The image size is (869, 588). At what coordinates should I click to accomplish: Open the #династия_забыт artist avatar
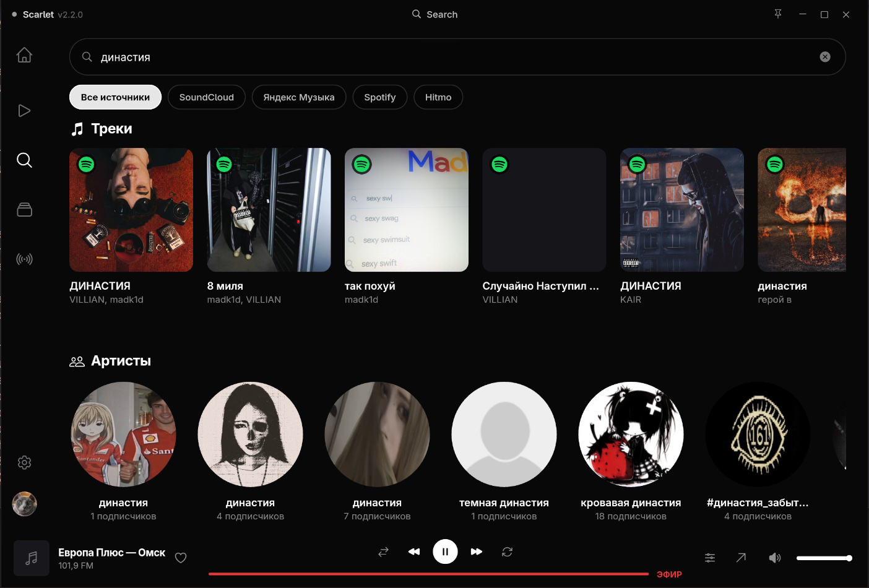pos(758,434)
